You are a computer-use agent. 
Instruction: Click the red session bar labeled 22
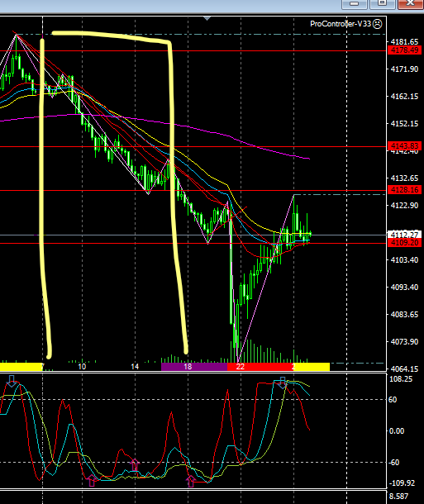coord(261,367)
